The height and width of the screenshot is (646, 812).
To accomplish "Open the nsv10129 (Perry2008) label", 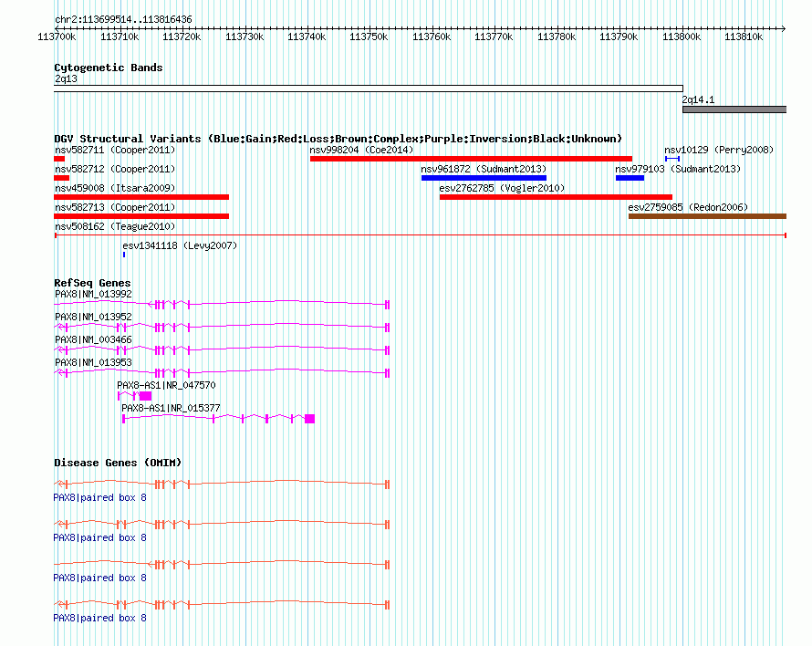I will (x=719, y=150).
